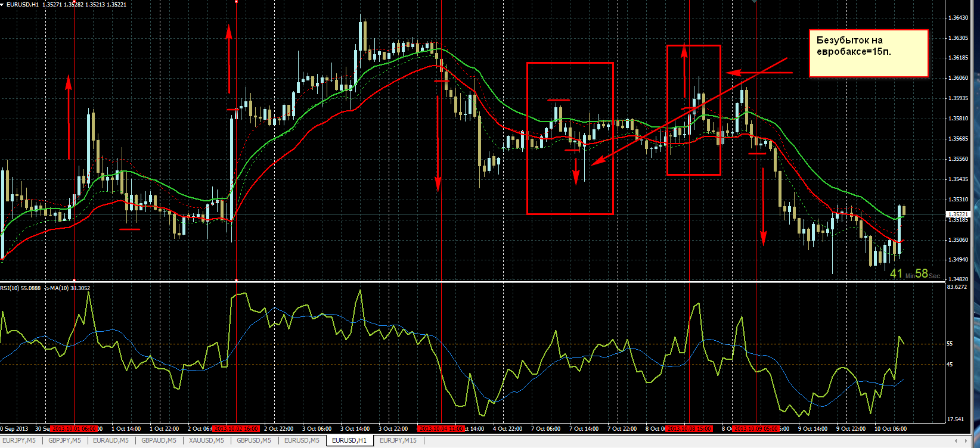Click the EURUSD,H1 chart title with OHLC values
The width and height of the screenshot is (980, 448).
(x=67, y=4)
